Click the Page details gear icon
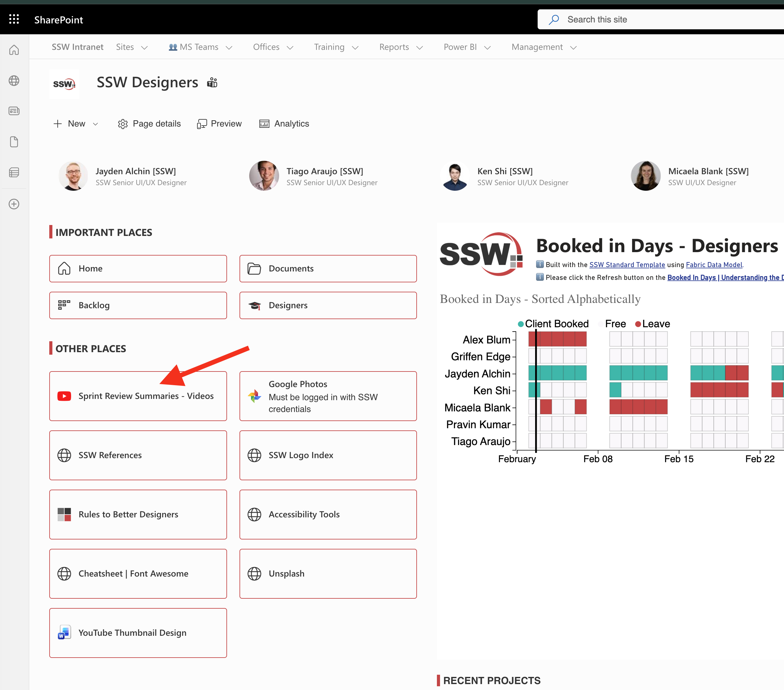The width and height of the screenshot is (784, 690). [123, 124]
